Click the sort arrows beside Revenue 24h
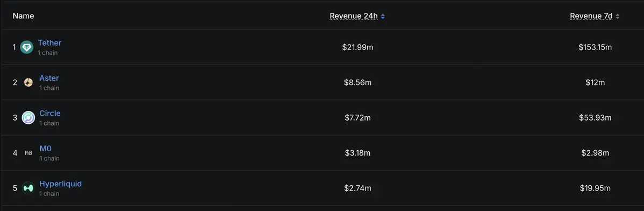Image resolution: width=644 pixels, height=211 pixels. tap(383, 17)
